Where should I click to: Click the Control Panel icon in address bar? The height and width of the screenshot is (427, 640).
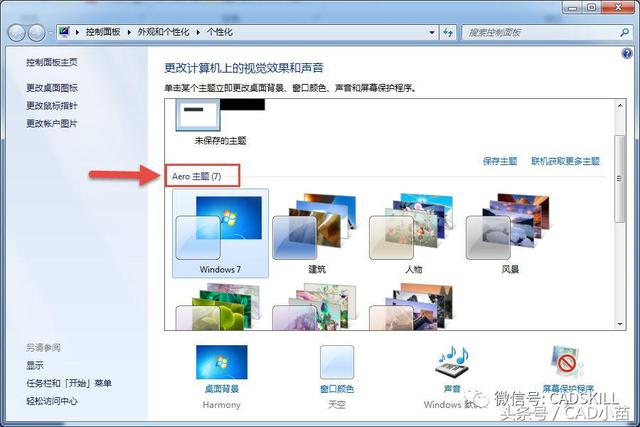pos(64,32)
